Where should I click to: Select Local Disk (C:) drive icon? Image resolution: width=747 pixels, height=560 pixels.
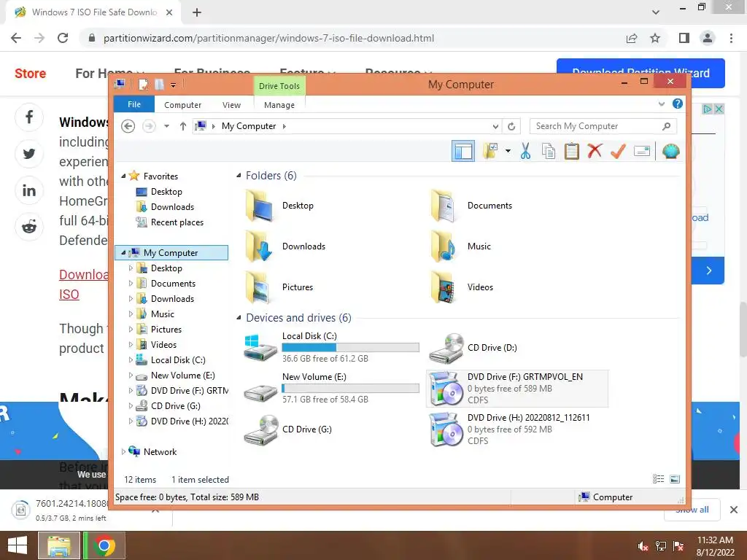pyautogui.click(x=260, y=348)
